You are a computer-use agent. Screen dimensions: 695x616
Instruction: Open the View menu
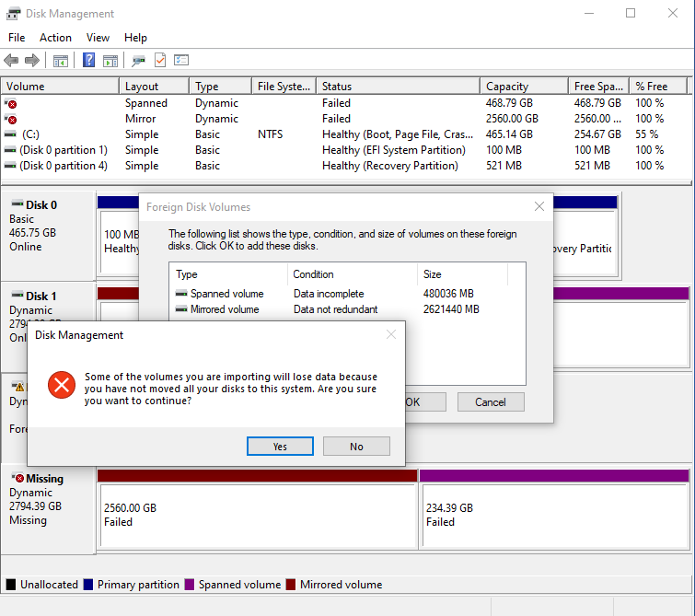click(98, 38)
